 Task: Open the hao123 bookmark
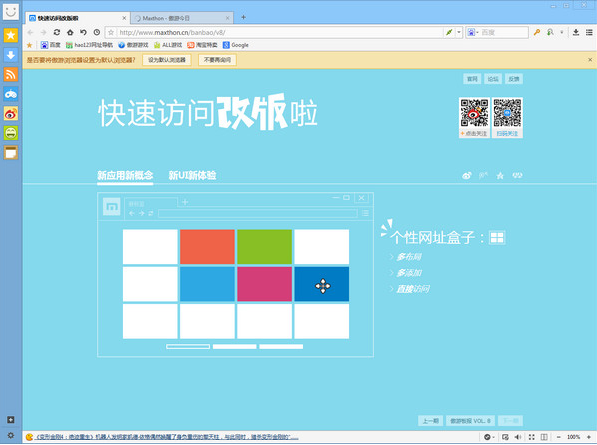pos(89,45)
